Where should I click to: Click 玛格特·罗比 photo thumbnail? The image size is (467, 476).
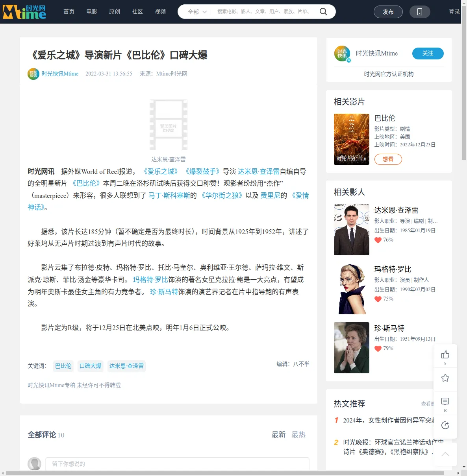coord(352,289)
